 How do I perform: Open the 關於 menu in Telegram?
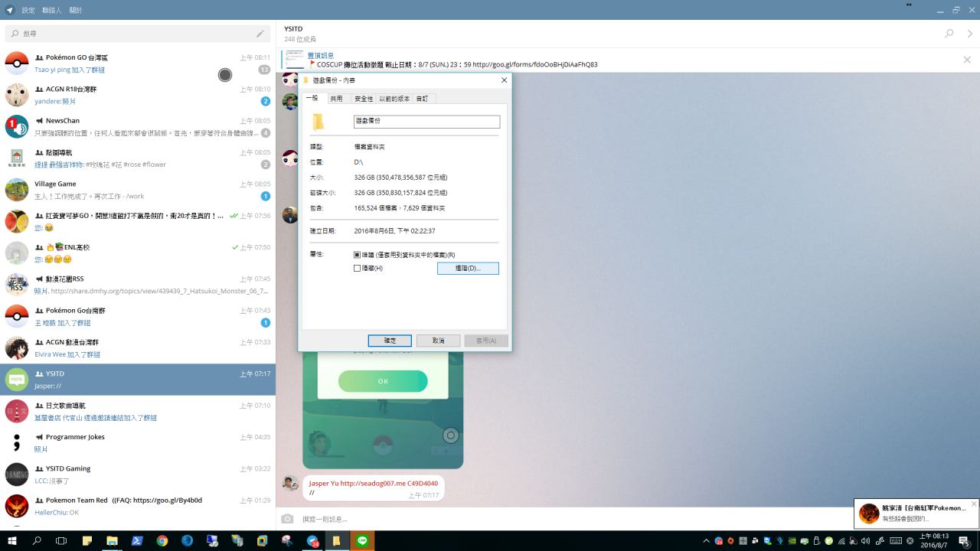(76, 10)
